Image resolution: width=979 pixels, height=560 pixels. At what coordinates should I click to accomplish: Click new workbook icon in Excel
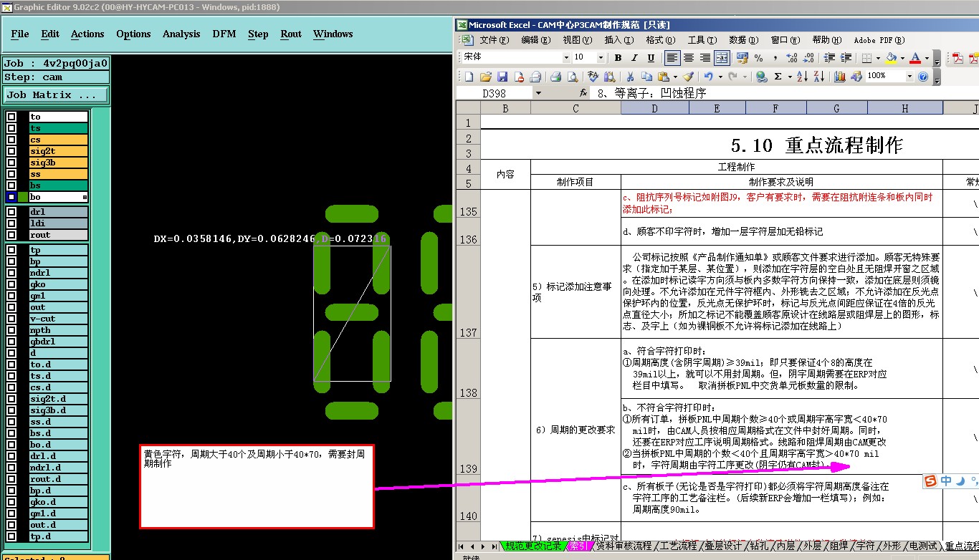pos(469,77)
